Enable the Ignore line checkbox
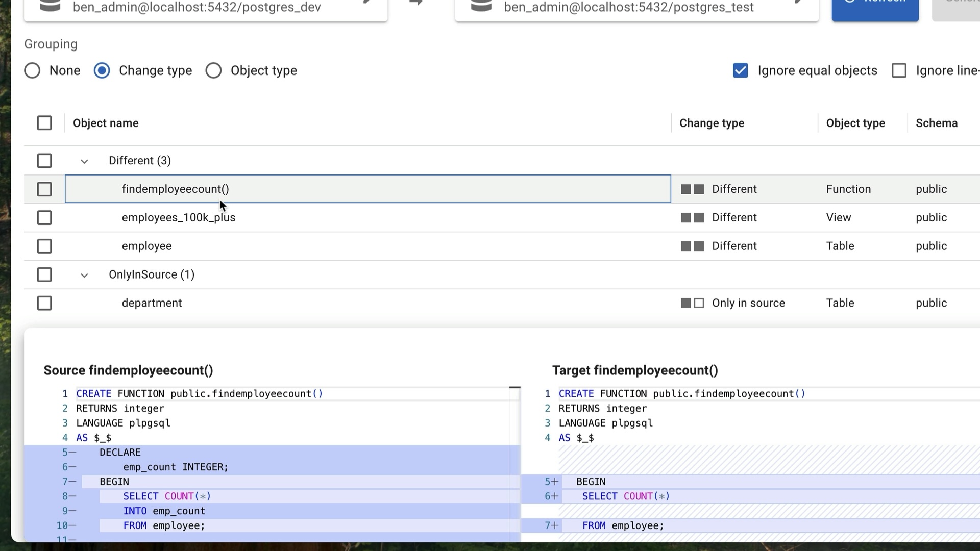The image size is (980, 551). (x=899, y=70)
